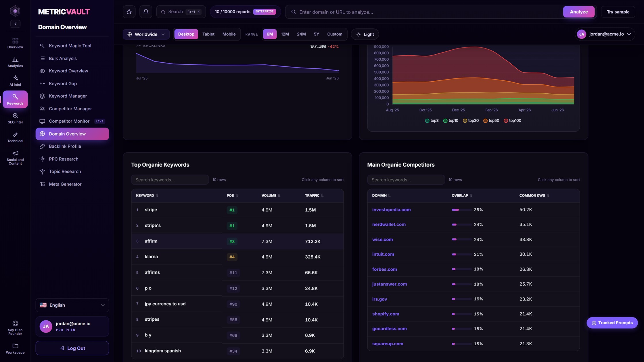This screenshot has height=362, width=644.
Task: Select the 6M range option
Action: click(270, 34)
